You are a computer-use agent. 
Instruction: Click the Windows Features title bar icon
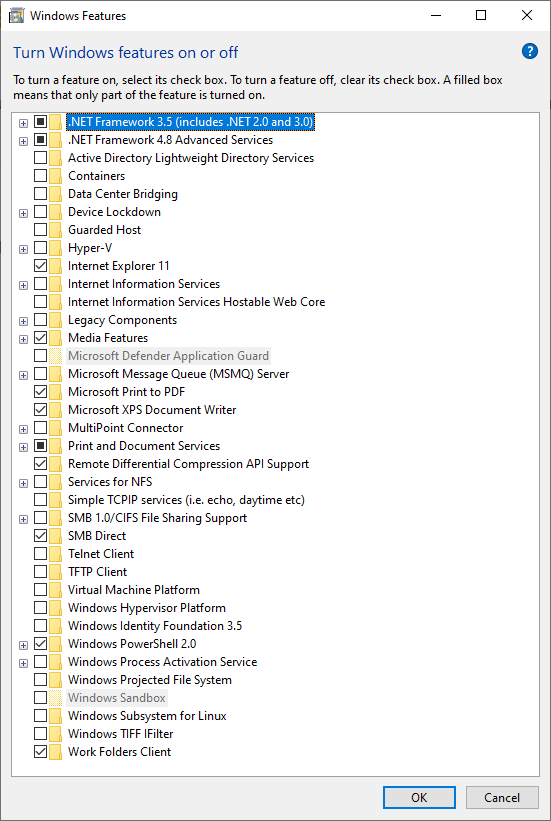click(x=16, y=16)
